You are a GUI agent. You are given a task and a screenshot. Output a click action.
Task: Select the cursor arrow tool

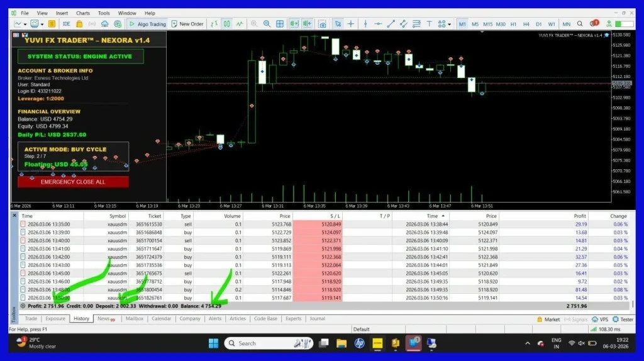point(338,24)
